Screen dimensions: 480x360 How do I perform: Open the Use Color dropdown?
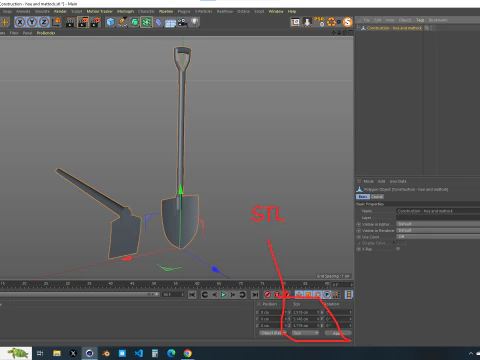438,237
